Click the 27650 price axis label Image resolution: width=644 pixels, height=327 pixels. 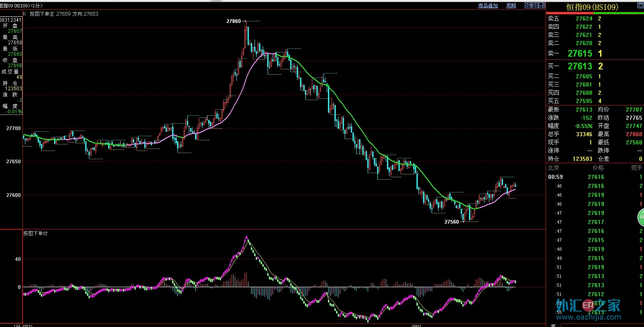14,161
